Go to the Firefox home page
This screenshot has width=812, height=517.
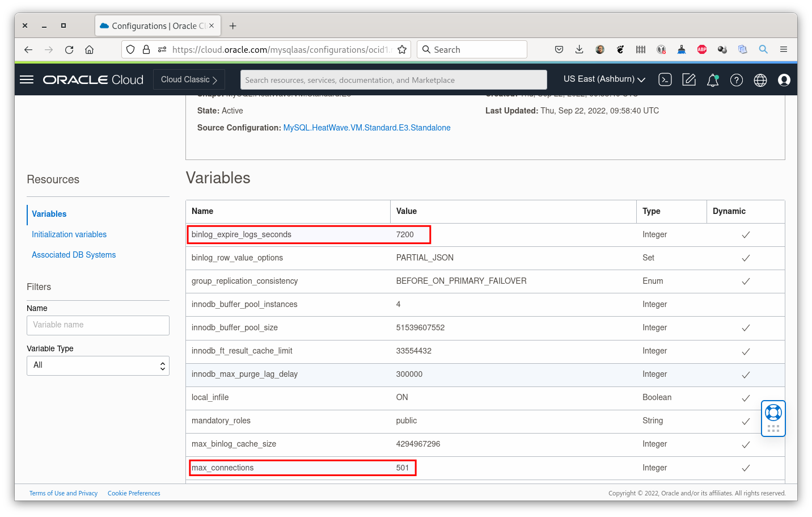(x=89, y=50)
